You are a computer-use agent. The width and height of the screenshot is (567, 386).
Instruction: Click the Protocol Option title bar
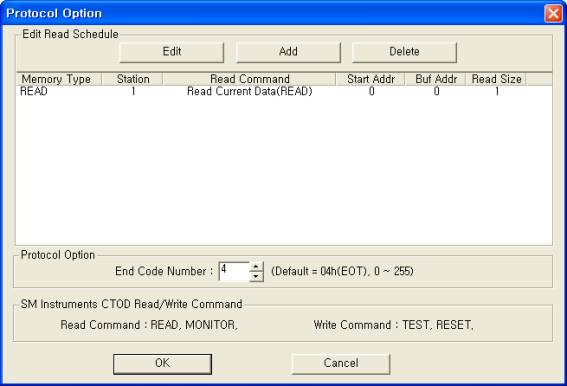point(271,13)
